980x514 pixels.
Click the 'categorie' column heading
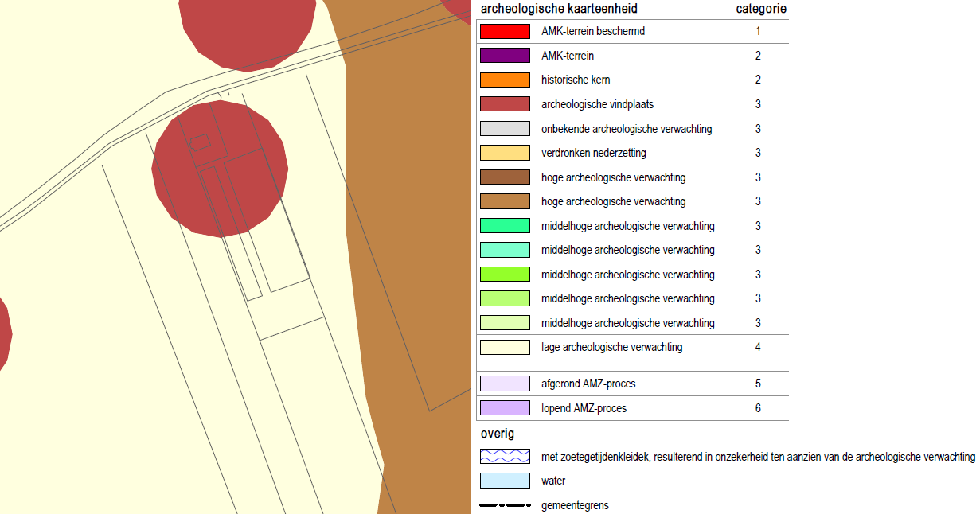[760, 10]
